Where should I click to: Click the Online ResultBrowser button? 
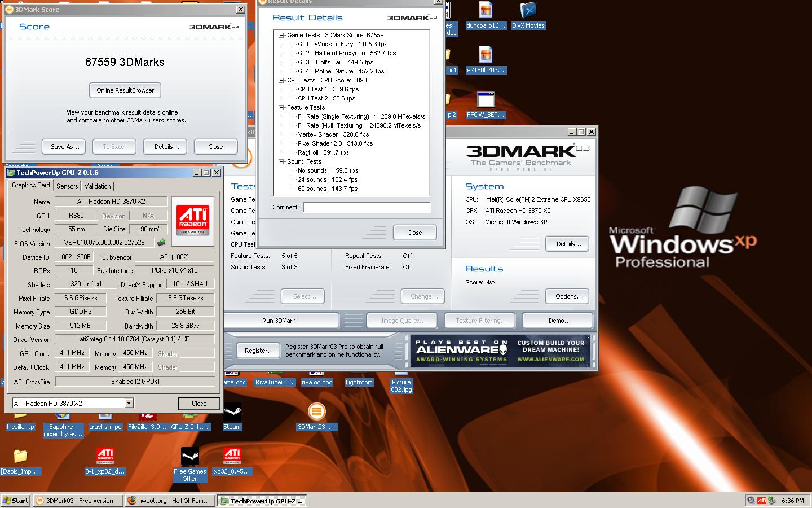click(125, 90)
